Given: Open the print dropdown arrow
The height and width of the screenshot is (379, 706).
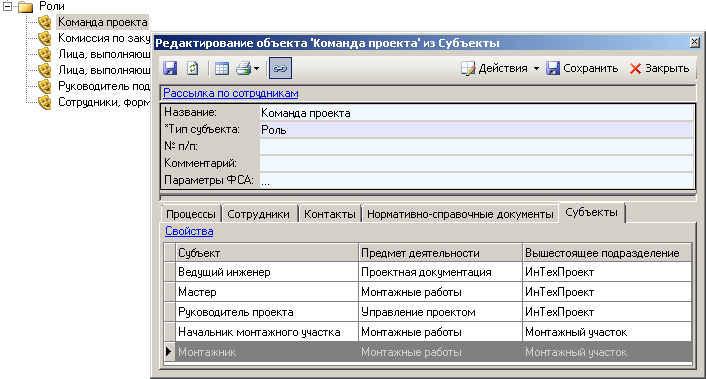Looking at the screenshot, I should click(257, 69).
